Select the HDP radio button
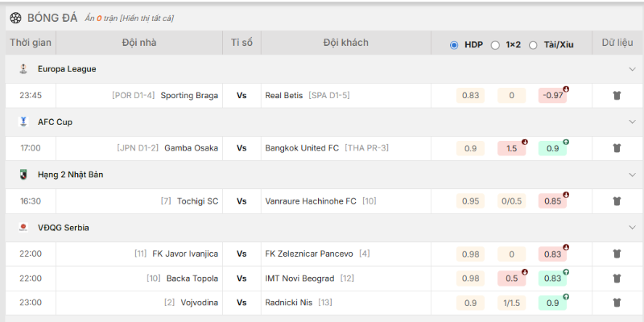Image resolution: width=644 pixels, height=322 pixels. coord(454,45)
